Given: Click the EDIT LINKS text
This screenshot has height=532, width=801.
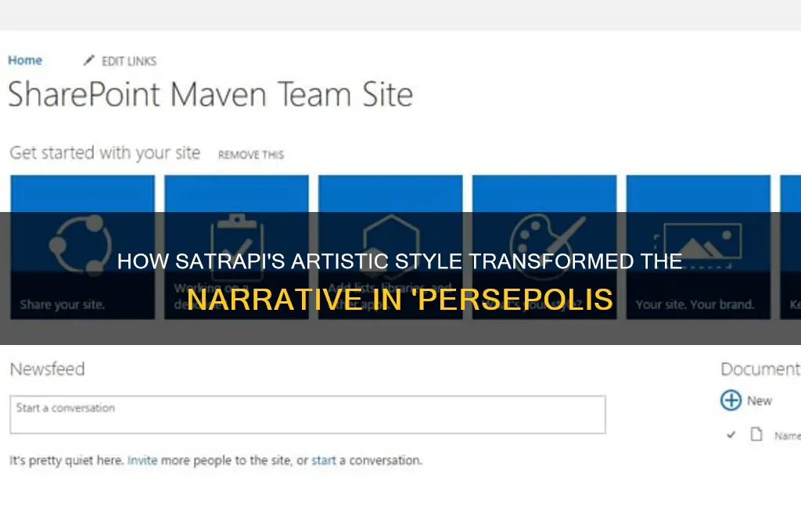Looking at the screenshot, I should tap(129, 61).
